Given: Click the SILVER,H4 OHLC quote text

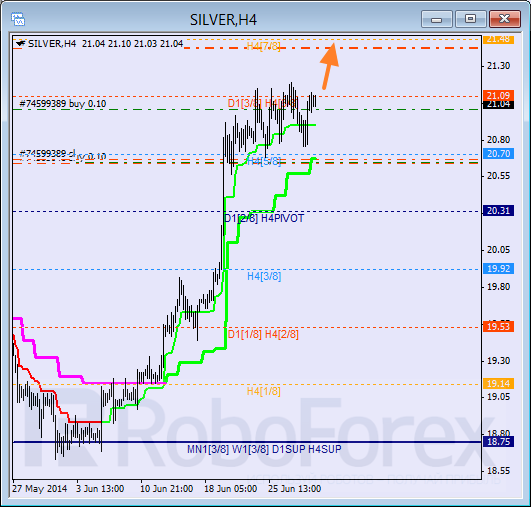Looking at the screenshot, I should (106, 44).
